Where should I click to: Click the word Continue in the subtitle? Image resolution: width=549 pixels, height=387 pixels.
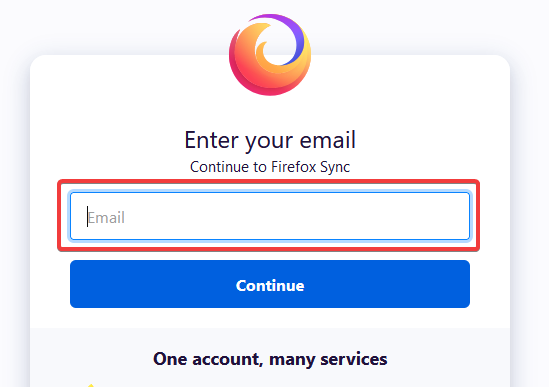219,167
